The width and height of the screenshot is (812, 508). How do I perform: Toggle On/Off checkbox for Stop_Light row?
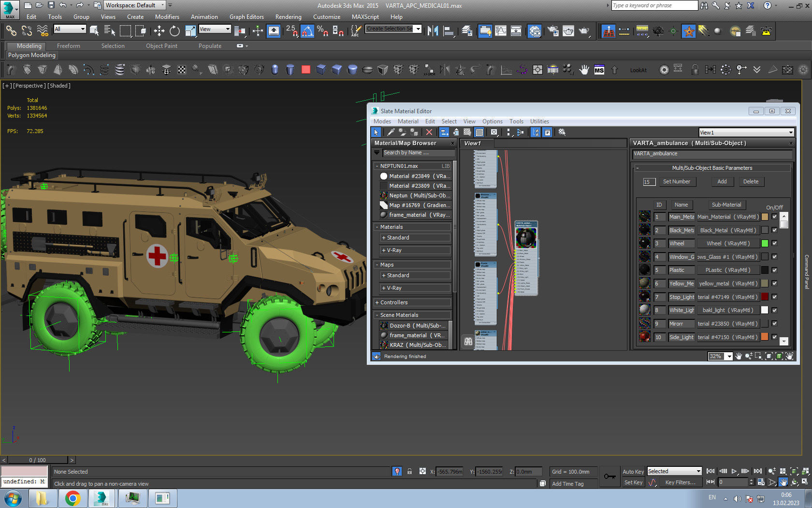click(x=774, y=297)
